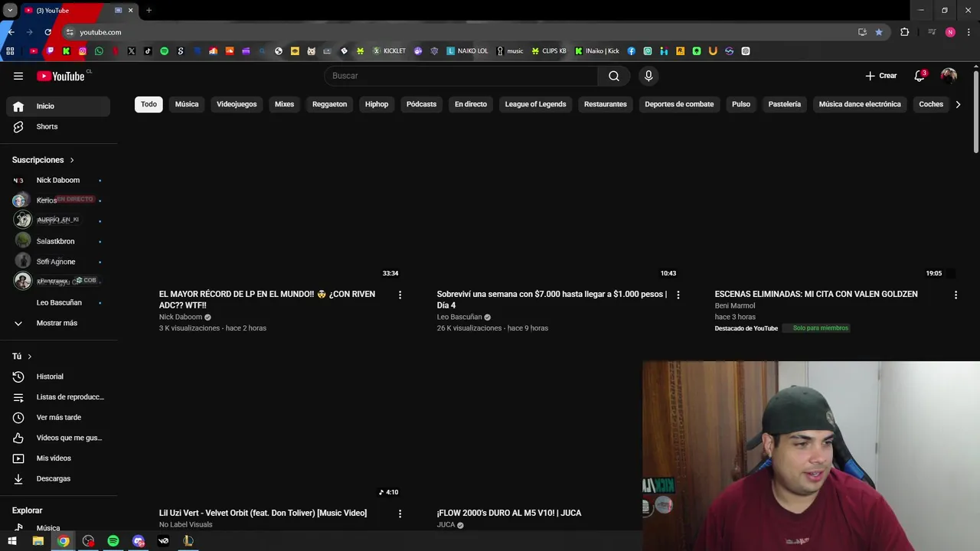980x551 pixels.
Task: Open League of Legends from taskbar
Action: click(x=188, y=541)
